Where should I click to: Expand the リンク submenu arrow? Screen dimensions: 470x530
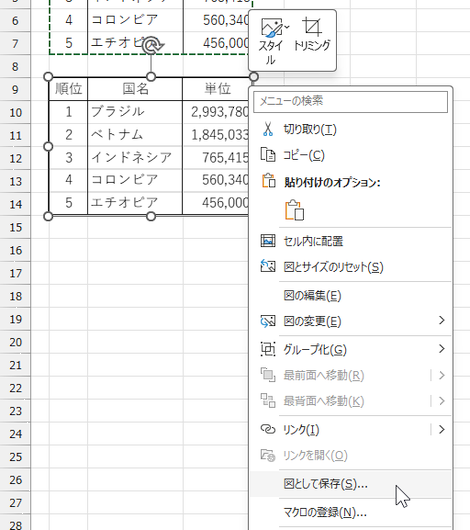pos(442,429)
